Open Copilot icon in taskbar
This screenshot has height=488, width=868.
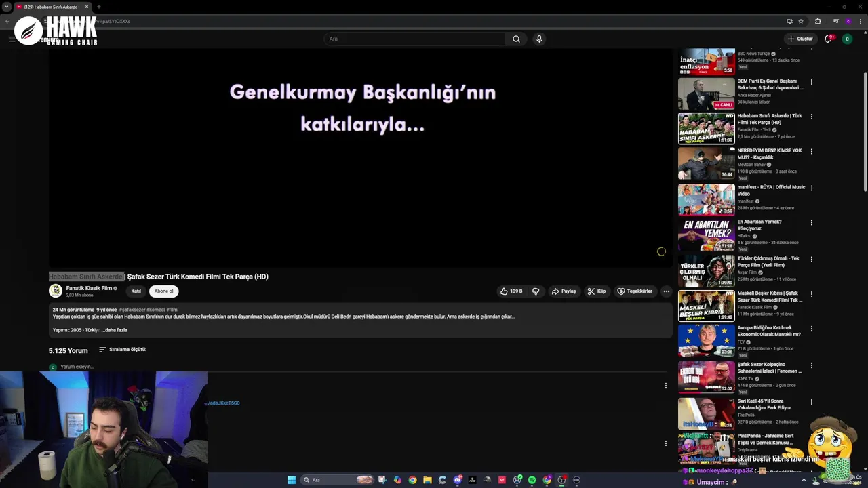point(397,480)
